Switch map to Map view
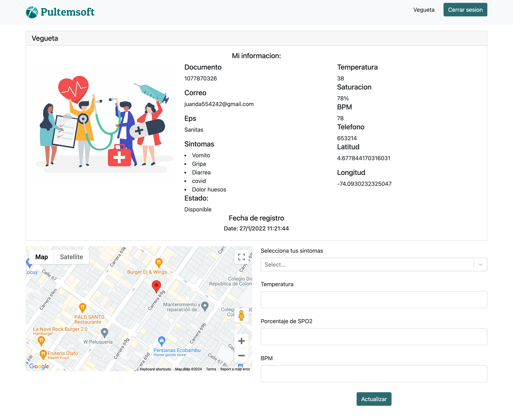Screen dimensions: 513x420 coord(42,257)
